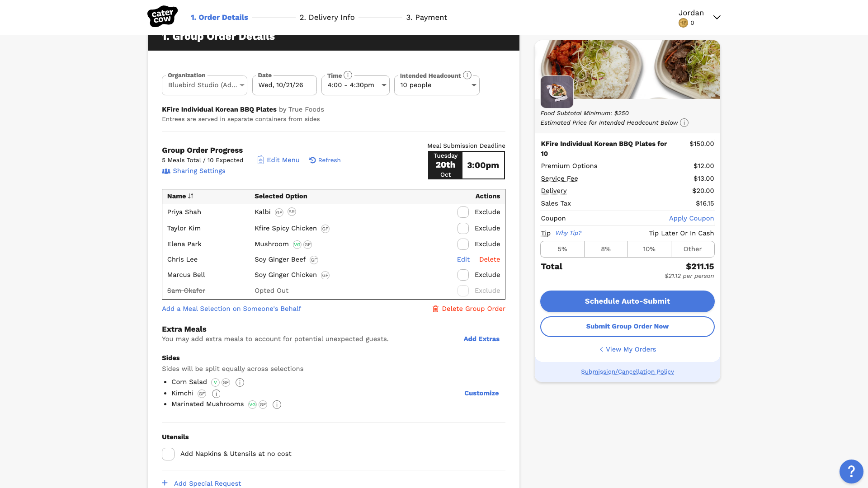Enable Add Napkins & Utensils checkbox

pos(168,454)
